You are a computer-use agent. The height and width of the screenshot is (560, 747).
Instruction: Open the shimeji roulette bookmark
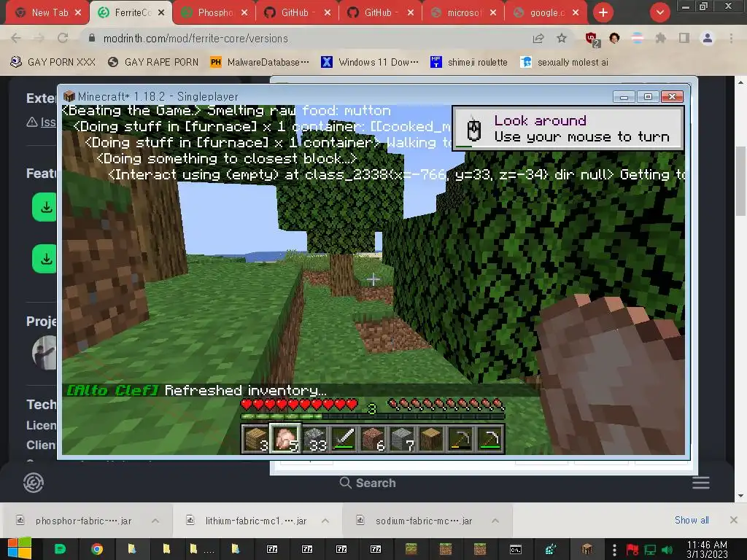click(469, 62)
